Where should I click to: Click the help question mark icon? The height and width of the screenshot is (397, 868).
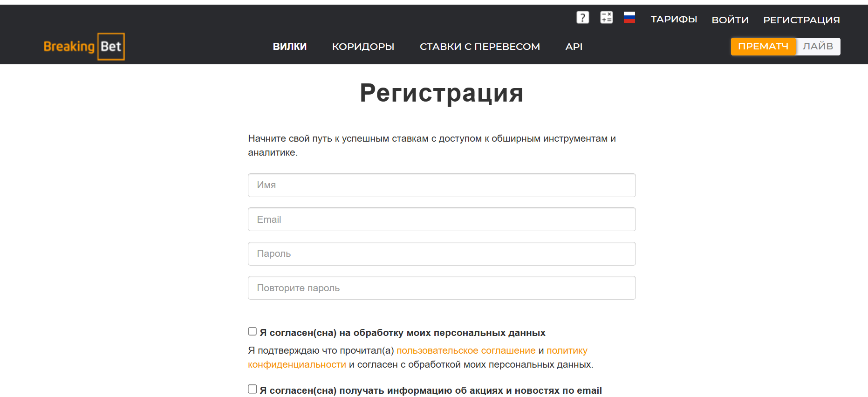point(582,18)
